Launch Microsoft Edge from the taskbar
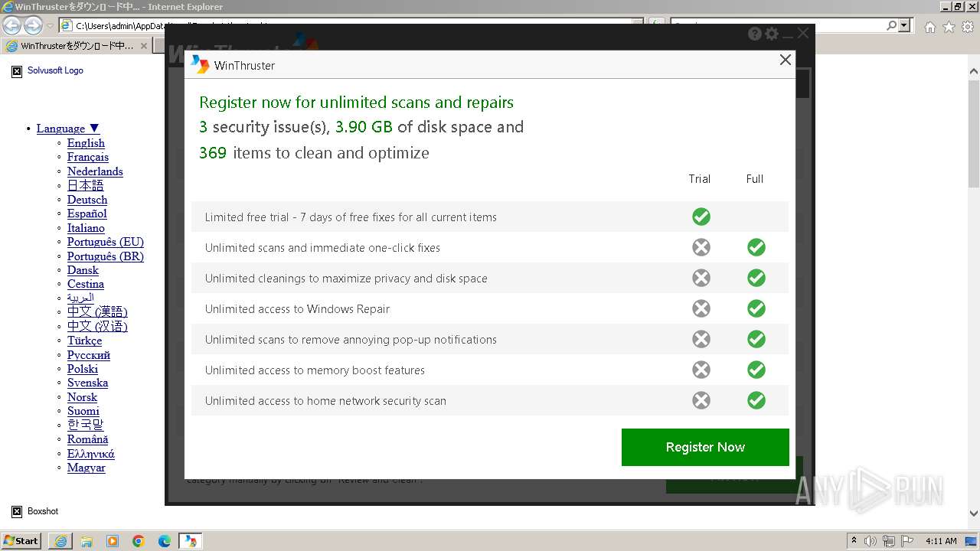The width and height of the screenshot is (980, 551). [x=165, y=541]
